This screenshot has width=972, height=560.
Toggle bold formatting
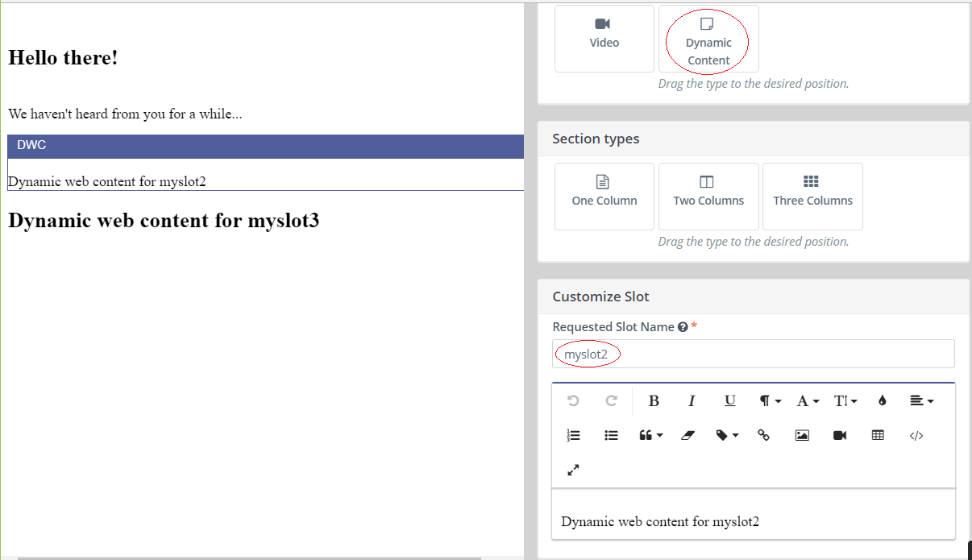coord(654,400)
